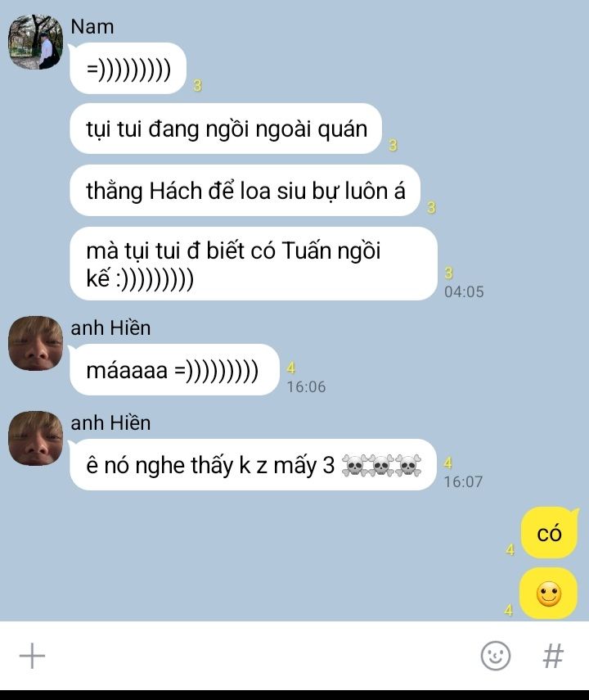
Task: Tap the skull emojis in message
Action: [381, 466]
